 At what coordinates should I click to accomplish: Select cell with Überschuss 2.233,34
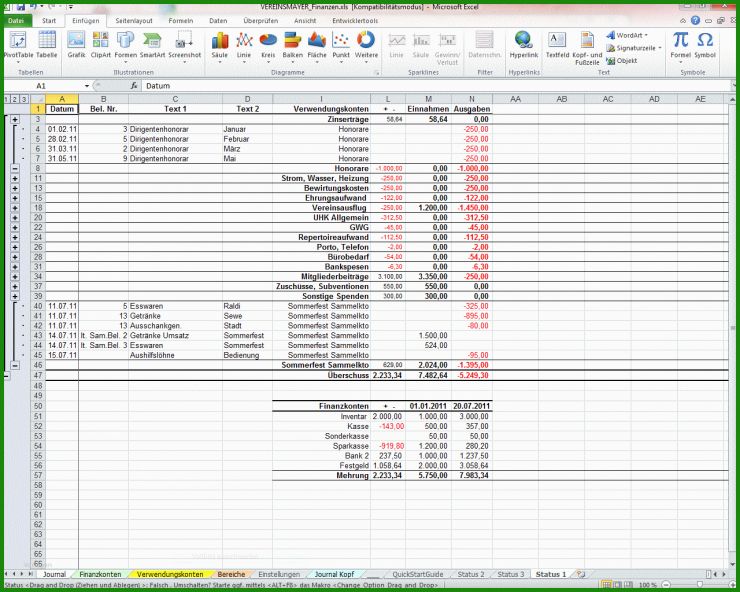point(387,375)
